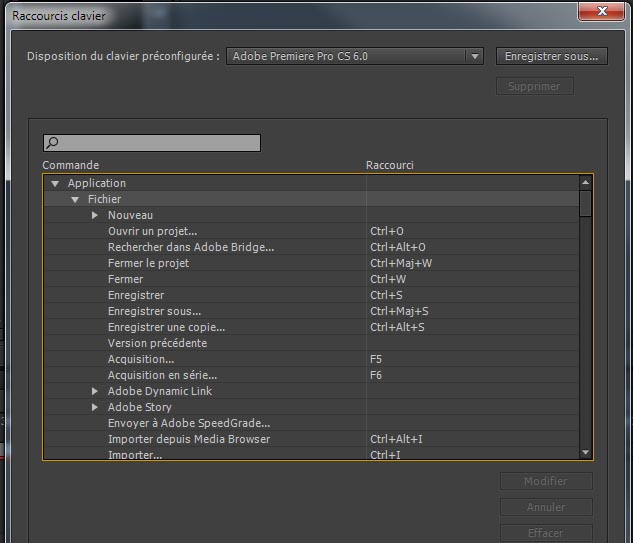This screenshot has width=633, height=543.
Task: Click the Enregistrer sous... button
Action: tap(551, 56)
